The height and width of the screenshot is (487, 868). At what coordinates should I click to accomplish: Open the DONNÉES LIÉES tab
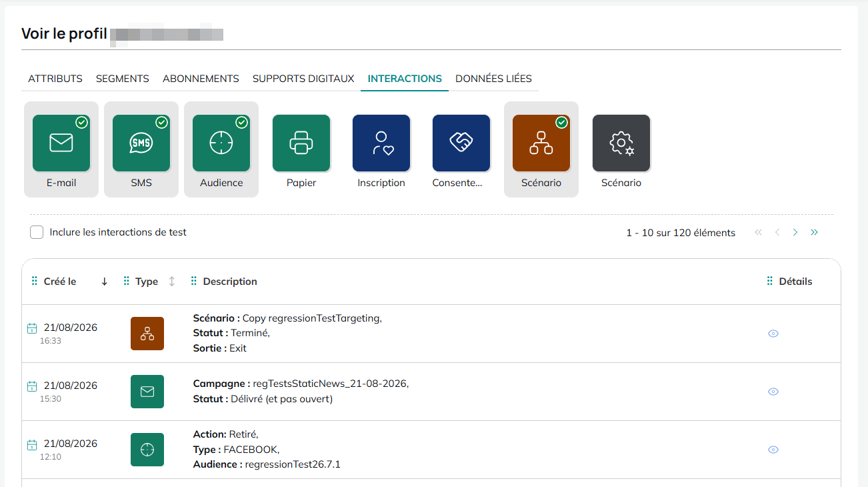(494, 79)
